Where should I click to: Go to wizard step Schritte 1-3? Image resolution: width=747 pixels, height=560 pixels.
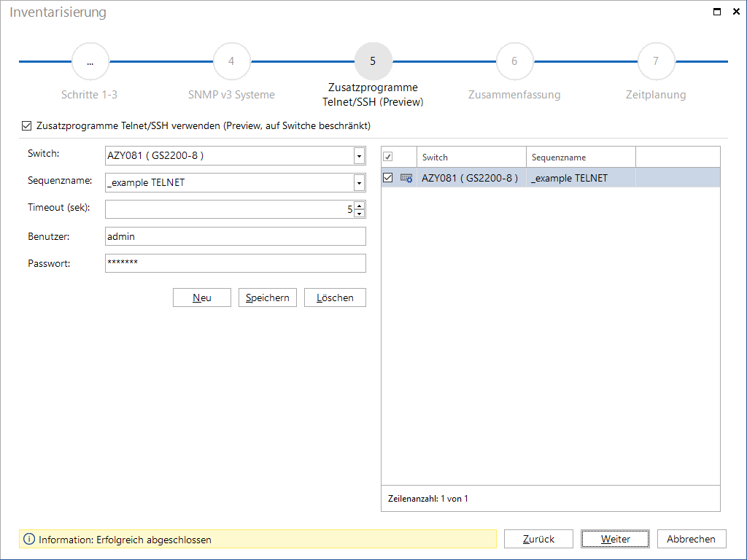[90, 61]
